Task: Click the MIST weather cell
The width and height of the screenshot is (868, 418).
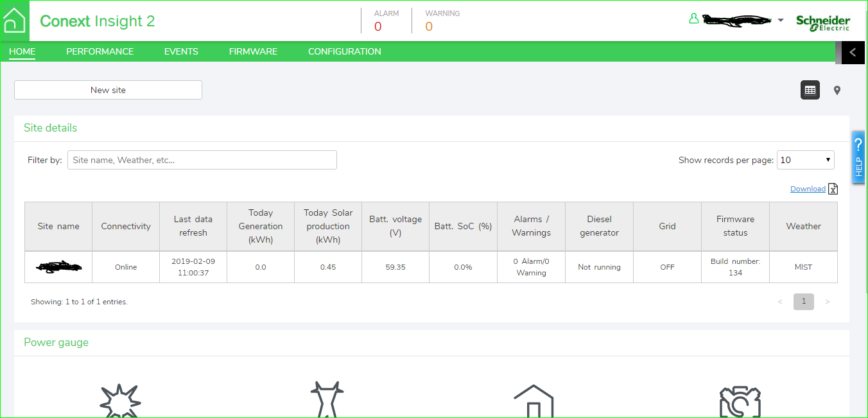Action: 804,267
